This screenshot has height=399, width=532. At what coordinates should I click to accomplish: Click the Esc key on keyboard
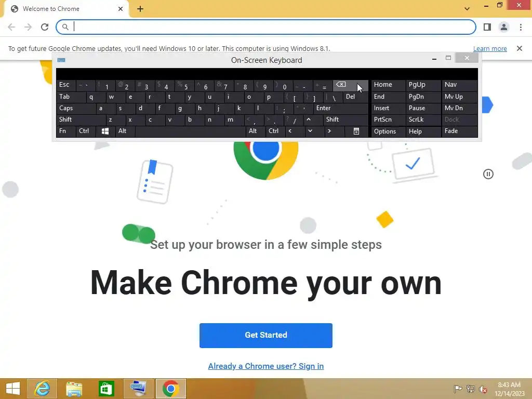coord(66,85)
